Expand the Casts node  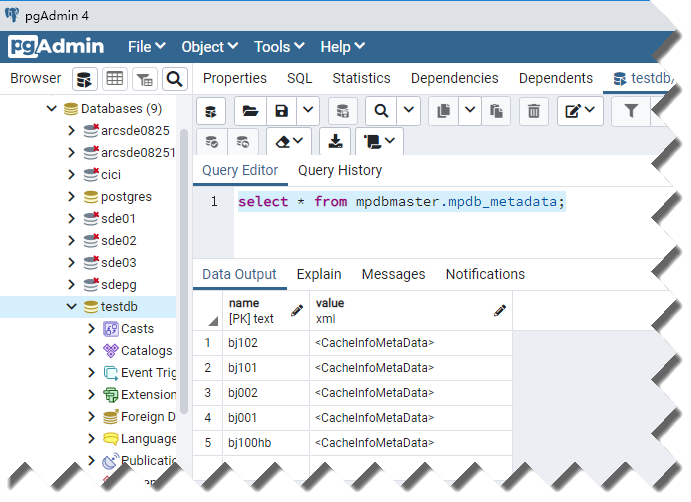coord(92,329)
